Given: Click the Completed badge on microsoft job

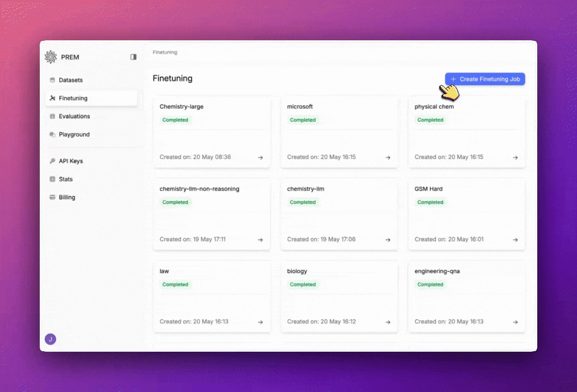Looking at the screenshot, I should click(303, 120).
